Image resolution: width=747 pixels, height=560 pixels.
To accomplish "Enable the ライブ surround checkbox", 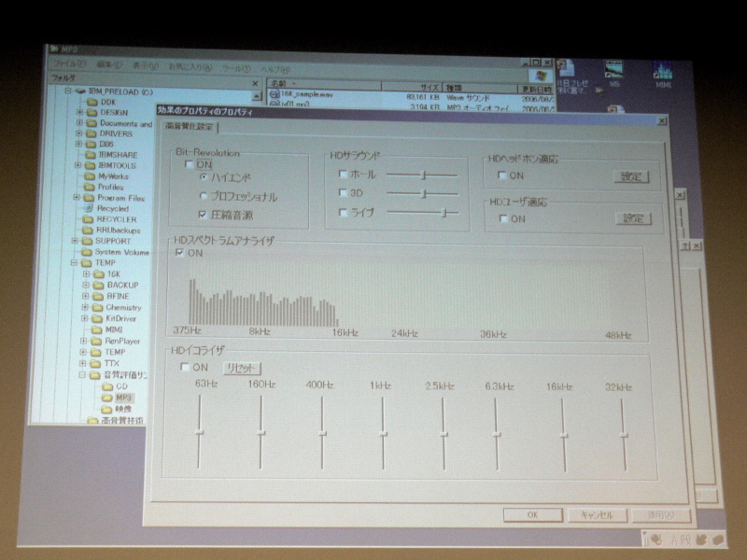I will 343,213.
